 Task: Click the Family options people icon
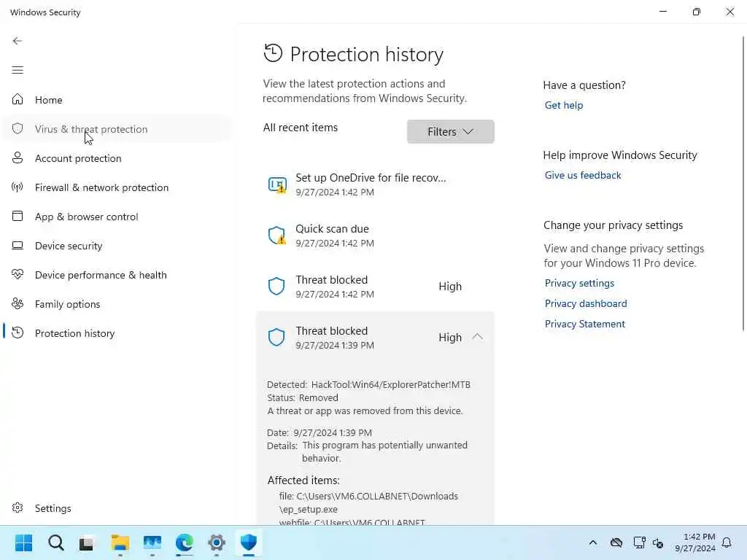pos(18,304)
